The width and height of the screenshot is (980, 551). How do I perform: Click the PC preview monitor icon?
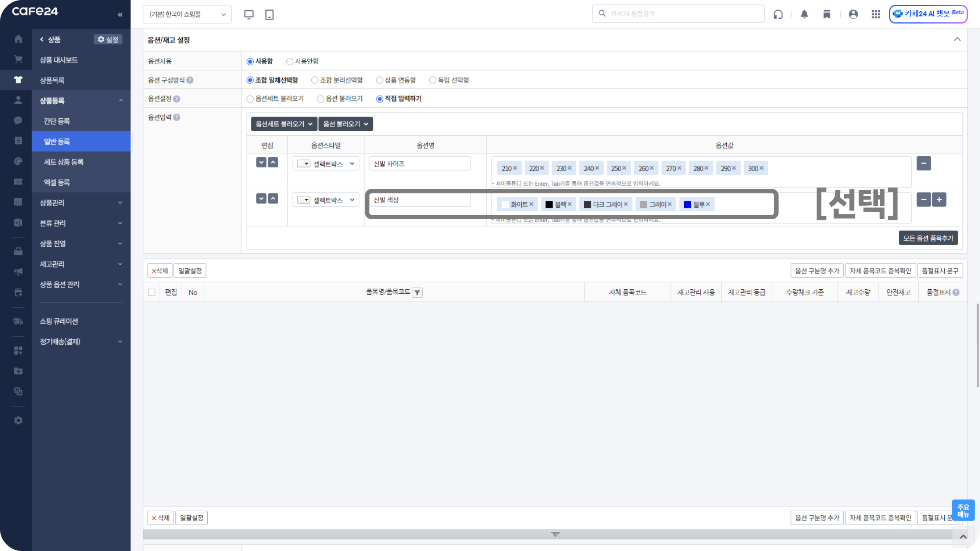249,14
